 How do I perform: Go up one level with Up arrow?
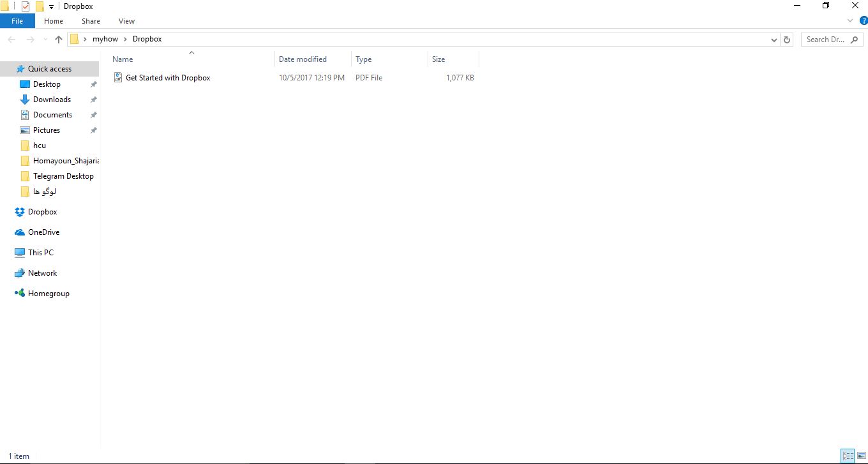[x=59, y=40]
